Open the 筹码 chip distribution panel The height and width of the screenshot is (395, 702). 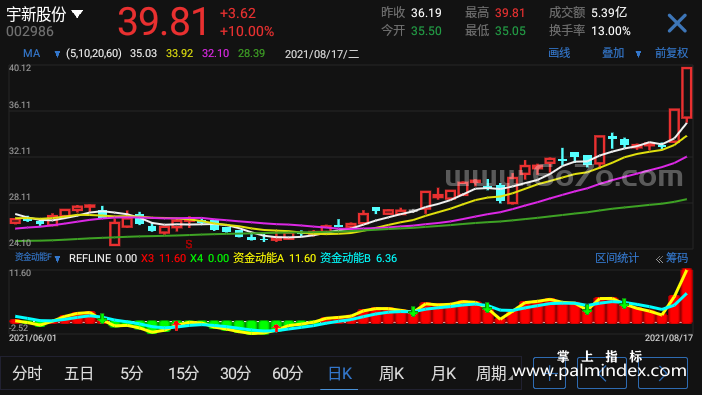tap(672, 258)
